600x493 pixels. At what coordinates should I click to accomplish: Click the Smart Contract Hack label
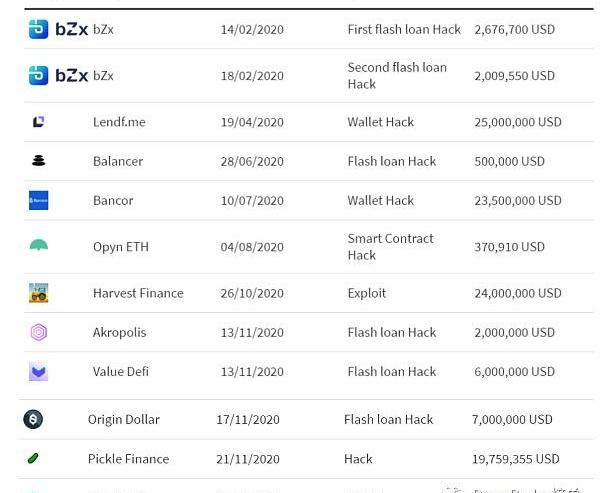coord(390,247)
